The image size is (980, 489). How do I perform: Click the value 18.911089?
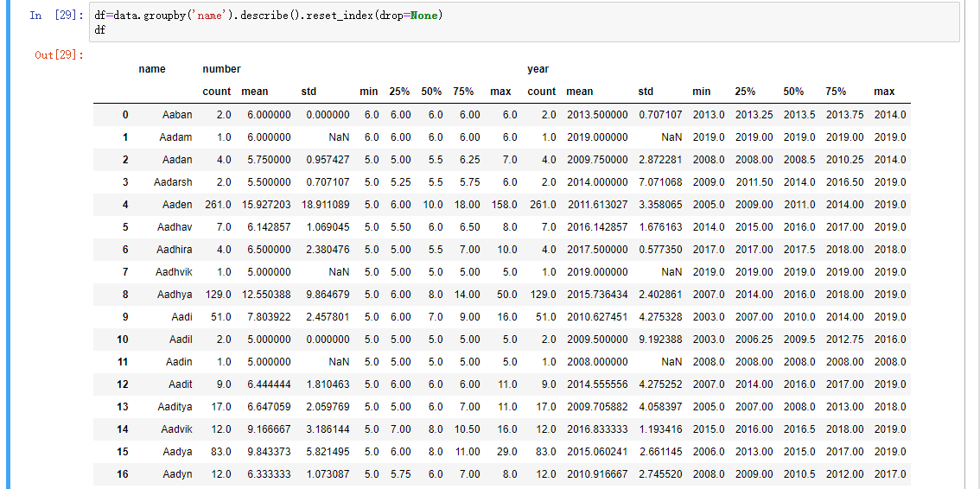pyautogui.click(x=325, y=205)
